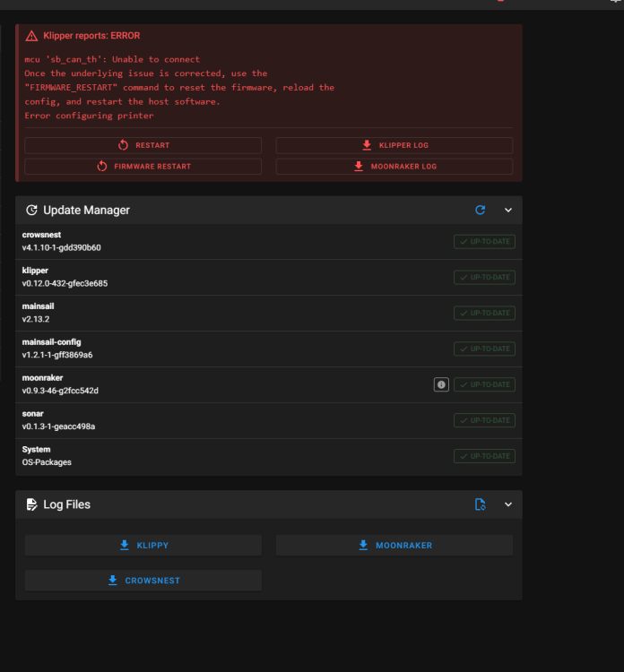This screenshot has width=624, height=672.
Task: Click the Update Manager title
Action: (x=86, y=210)
